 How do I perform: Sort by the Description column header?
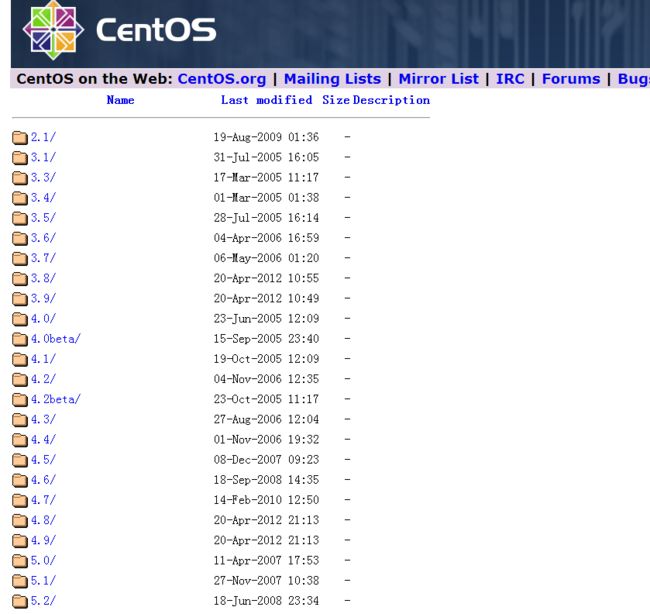pos(391,100)
